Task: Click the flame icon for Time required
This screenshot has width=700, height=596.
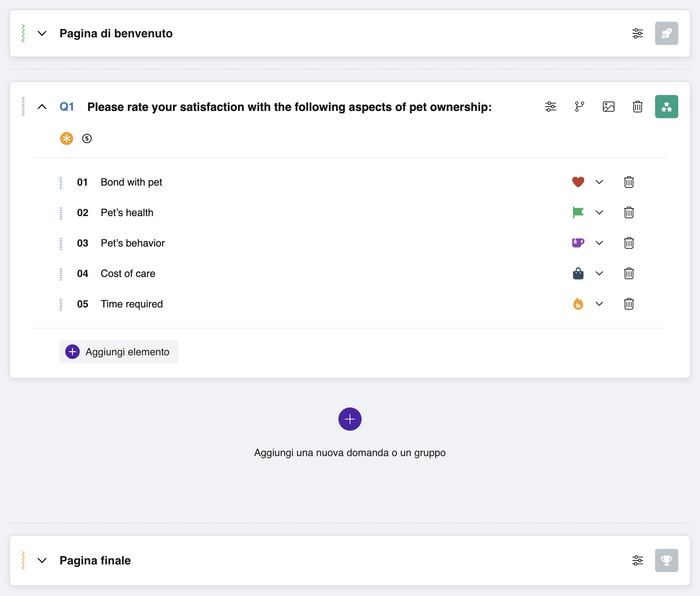Action: [x=578, y=304]
